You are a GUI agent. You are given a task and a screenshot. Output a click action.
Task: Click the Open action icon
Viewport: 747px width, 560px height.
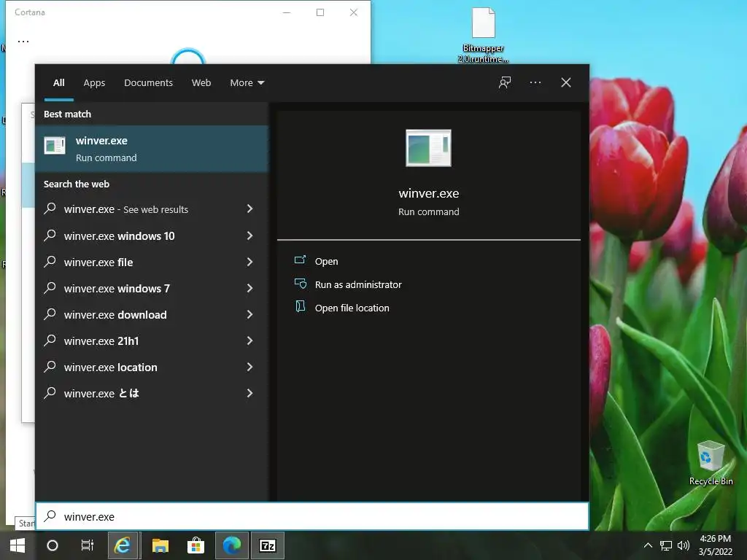tap(300, 260)
